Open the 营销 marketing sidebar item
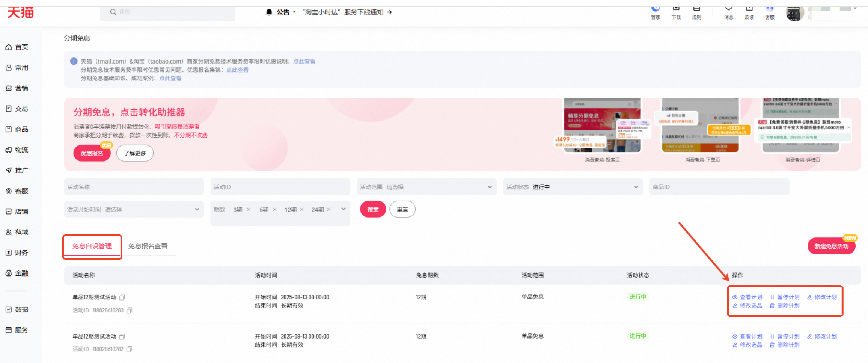 17,88
